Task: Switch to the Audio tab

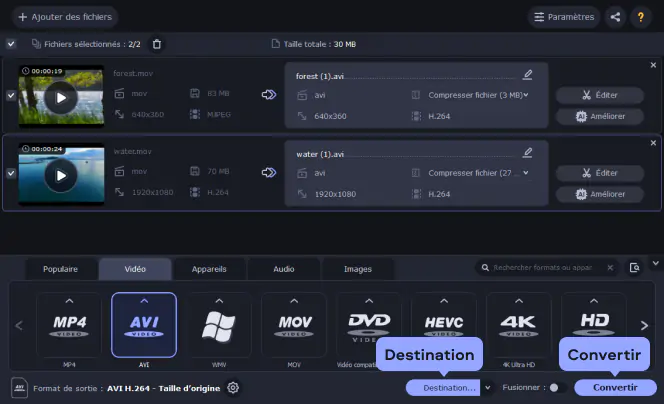Action: pyautogui.click(x=284, y=269)
